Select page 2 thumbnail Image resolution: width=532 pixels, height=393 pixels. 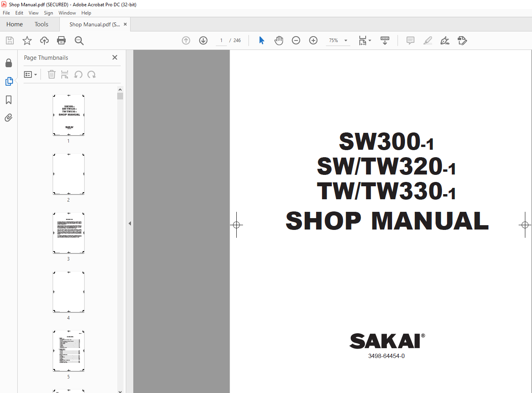68,174
